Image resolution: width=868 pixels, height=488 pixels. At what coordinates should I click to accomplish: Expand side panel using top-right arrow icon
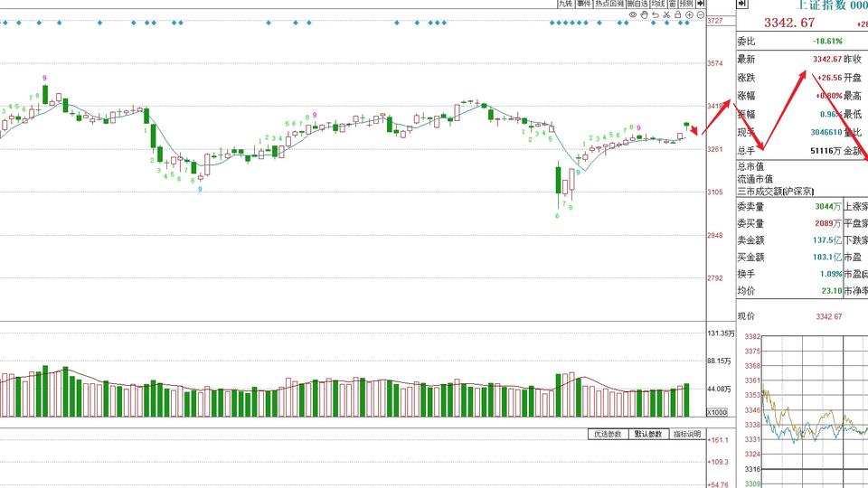[x=741, y=4]
